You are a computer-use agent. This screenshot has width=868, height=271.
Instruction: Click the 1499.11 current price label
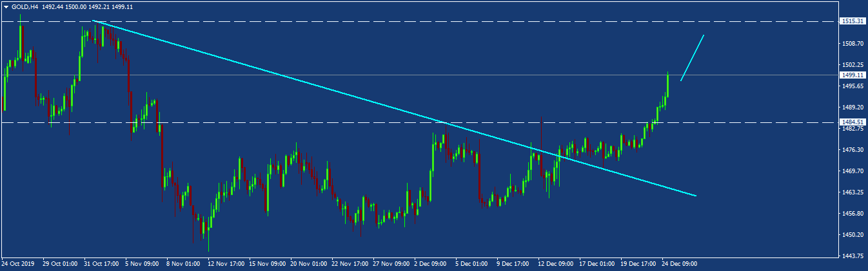853,75
